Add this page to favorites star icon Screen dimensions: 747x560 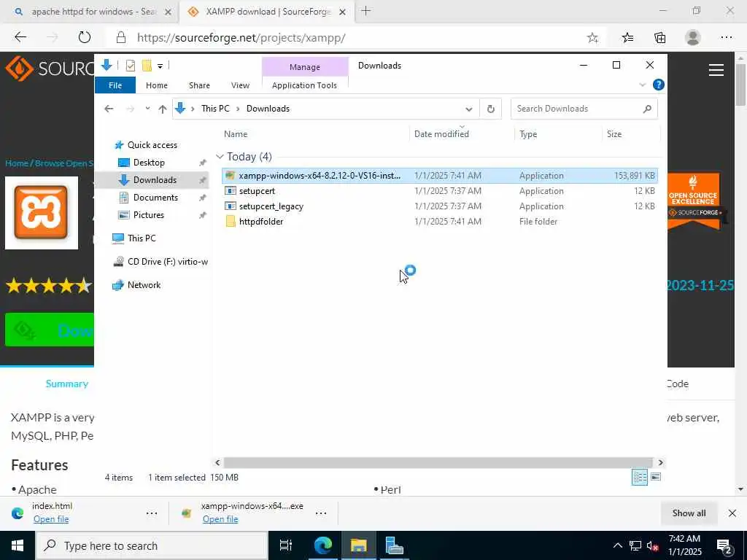[592, 38]
